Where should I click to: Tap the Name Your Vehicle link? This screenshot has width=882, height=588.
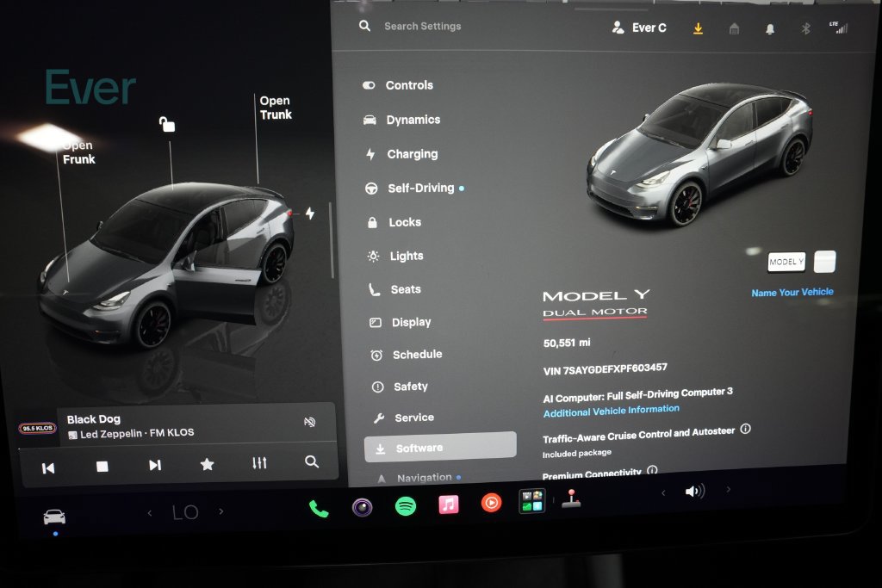click(792, 293)
